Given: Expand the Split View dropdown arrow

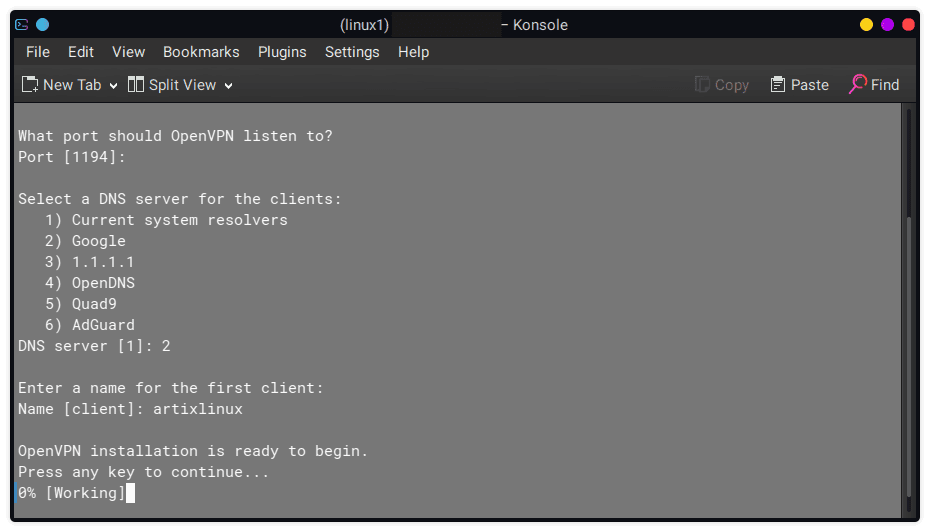Looking at the screenshot, I should pos(228,86).
